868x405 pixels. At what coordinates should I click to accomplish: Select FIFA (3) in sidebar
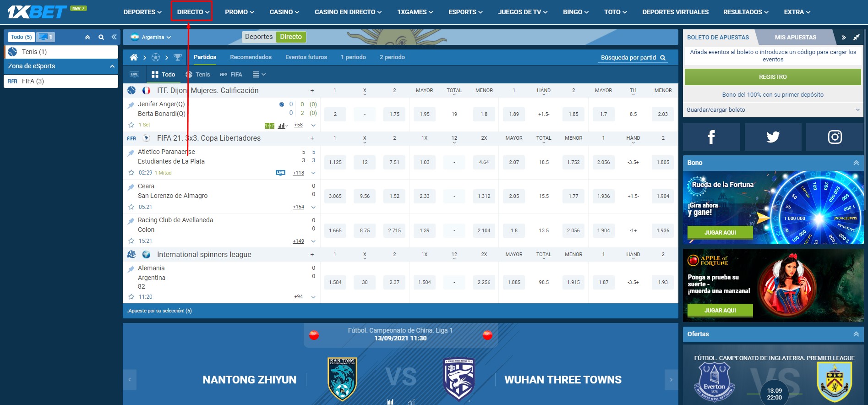coord(61,81)
